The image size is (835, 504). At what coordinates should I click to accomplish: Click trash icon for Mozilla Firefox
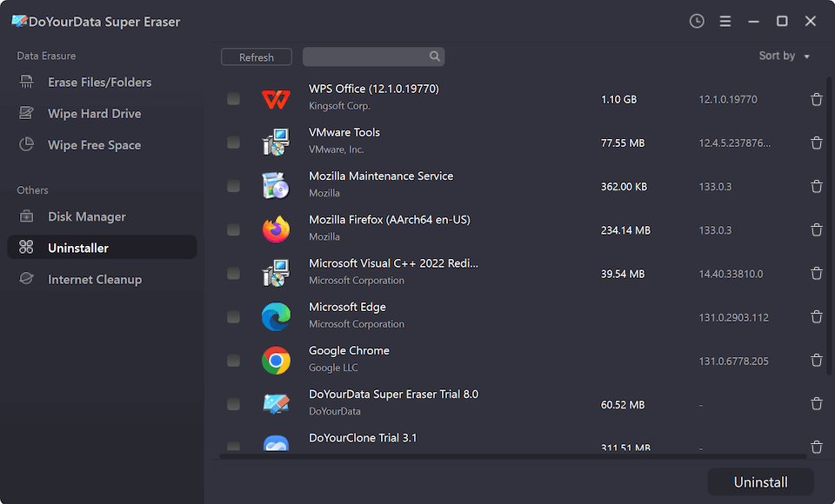tap(817, 230)
